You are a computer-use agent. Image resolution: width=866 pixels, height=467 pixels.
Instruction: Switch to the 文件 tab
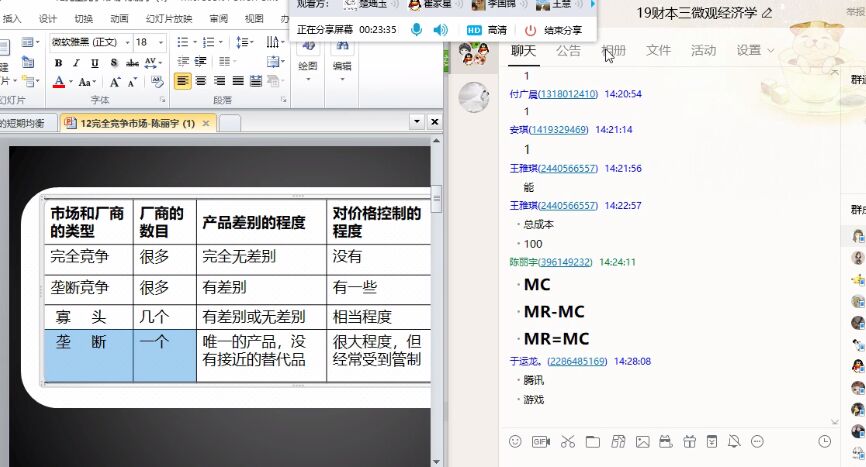pos(658,51)
